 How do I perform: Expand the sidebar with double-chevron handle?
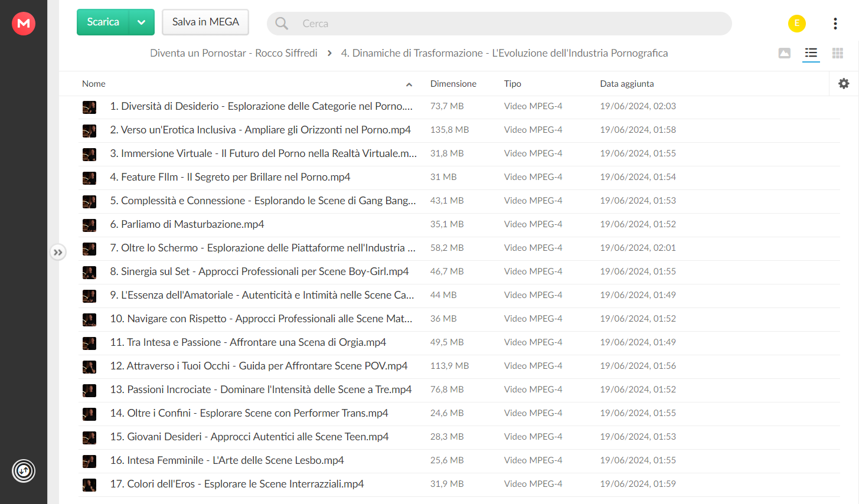pyautogui.click(x=58, y=252)
